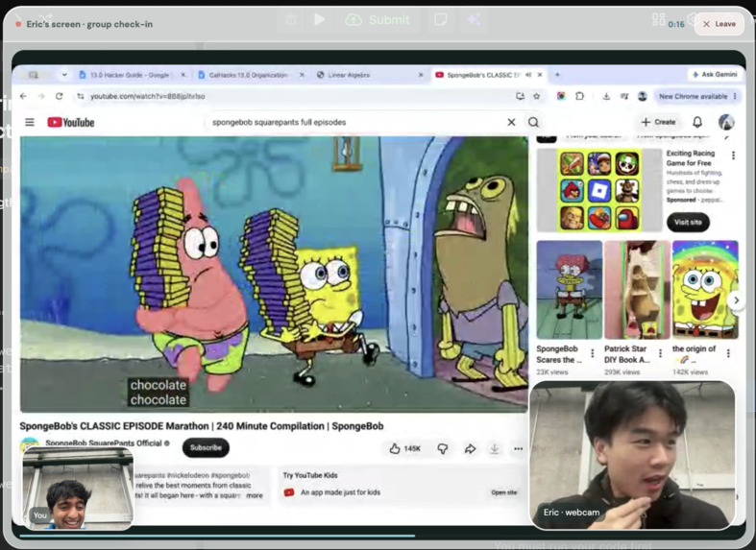Open Chrome three-dot menu
The height and width of the screenshot is (550, 756).
click(x=735, y=96)
